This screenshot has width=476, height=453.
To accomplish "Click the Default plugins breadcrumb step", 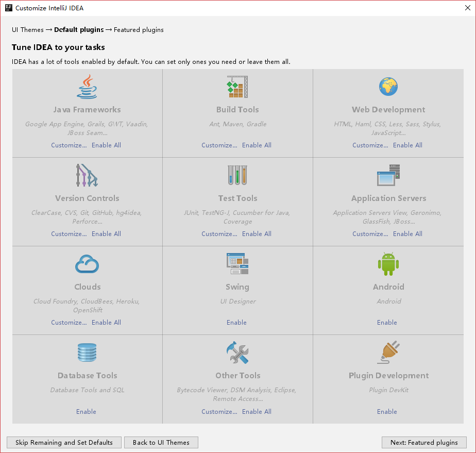I will [79, 30].
